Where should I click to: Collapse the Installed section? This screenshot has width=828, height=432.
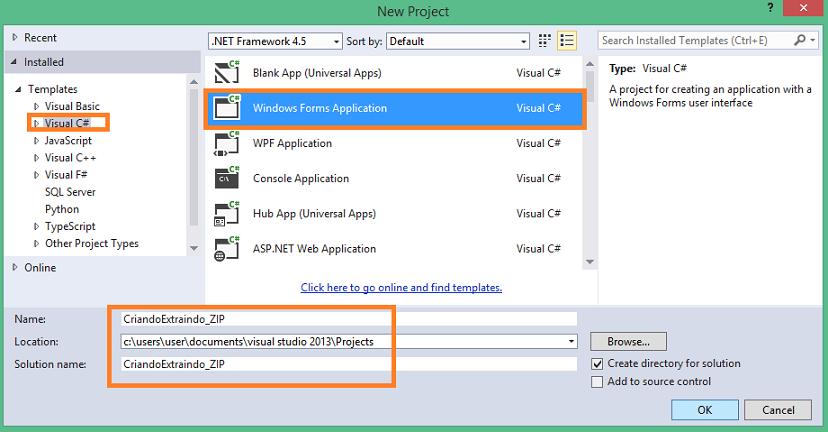[14, 62]
